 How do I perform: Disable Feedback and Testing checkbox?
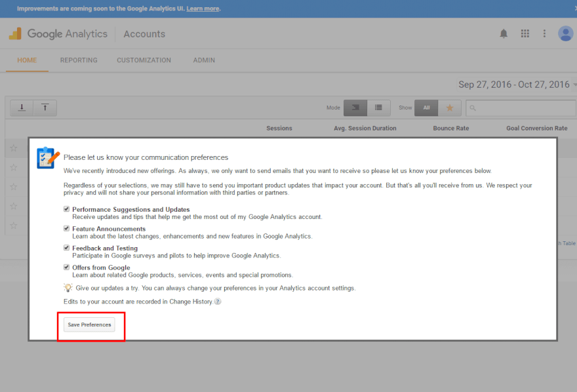(66, 248)
